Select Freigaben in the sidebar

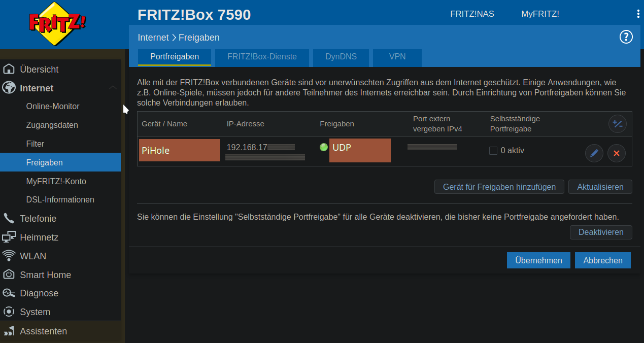tap(60, 162)
